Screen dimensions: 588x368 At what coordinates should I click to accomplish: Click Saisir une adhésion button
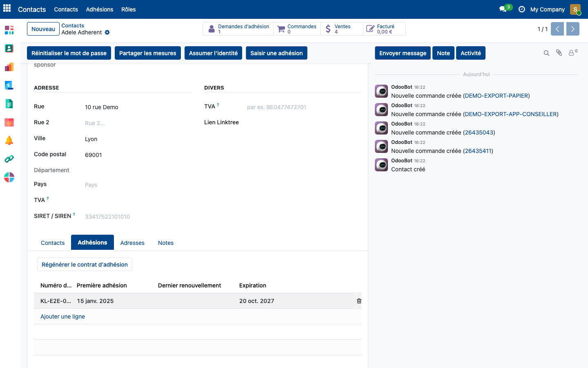coord(276,53)
